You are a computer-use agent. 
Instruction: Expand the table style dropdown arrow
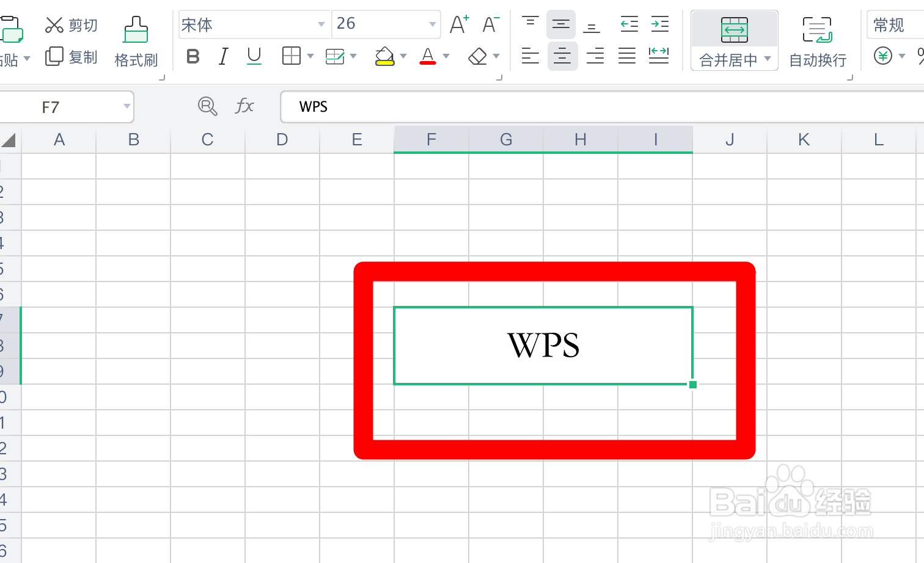point(353,56)
